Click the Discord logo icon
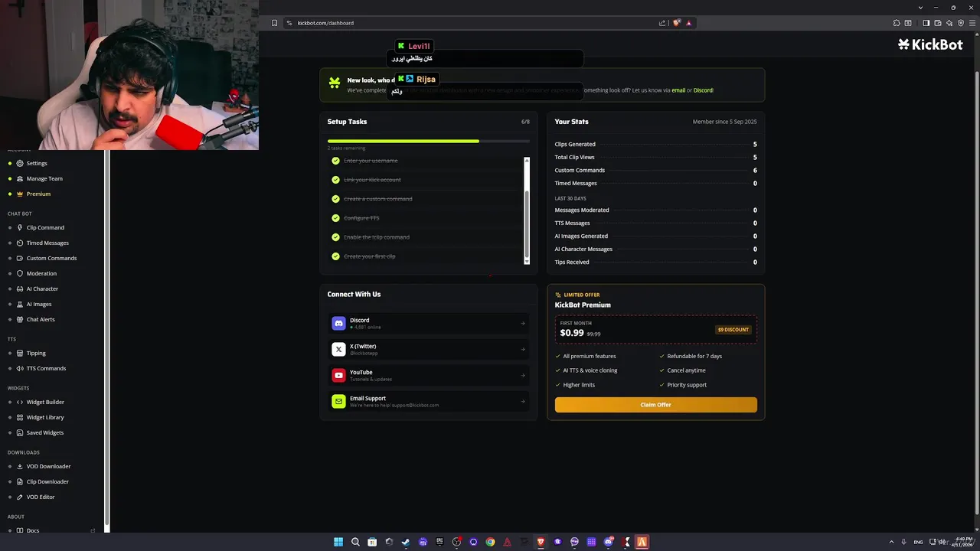Screen dimensions: 980x551 coord(338,323)
